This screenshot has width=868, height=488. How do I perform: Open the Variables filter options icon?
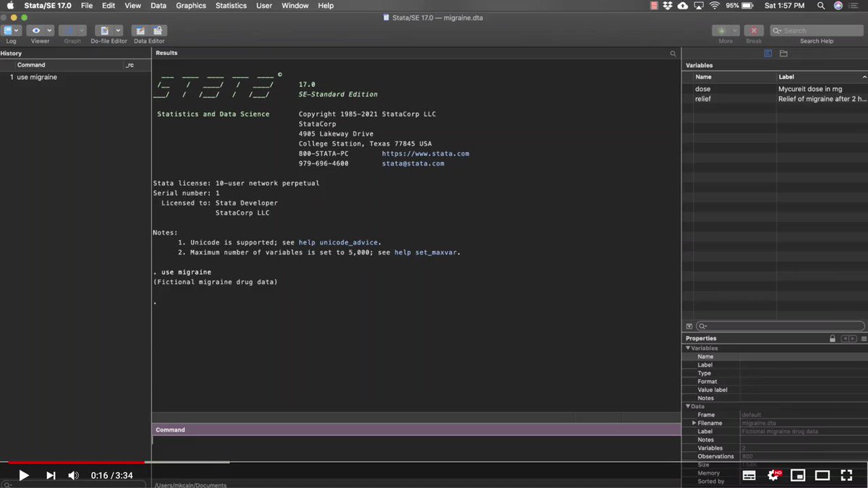pyautogui.click(x=689, y=326)
